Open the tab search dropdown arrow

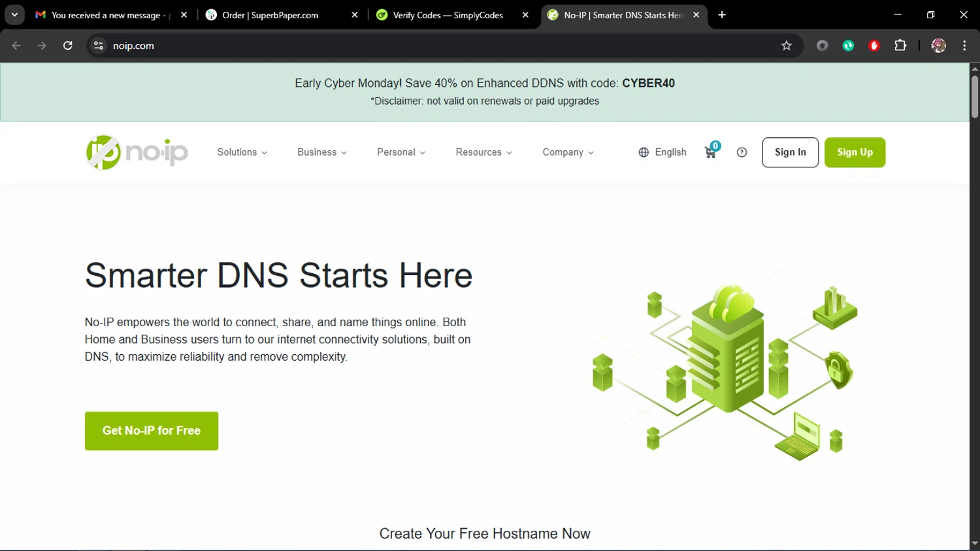(14, 14)
